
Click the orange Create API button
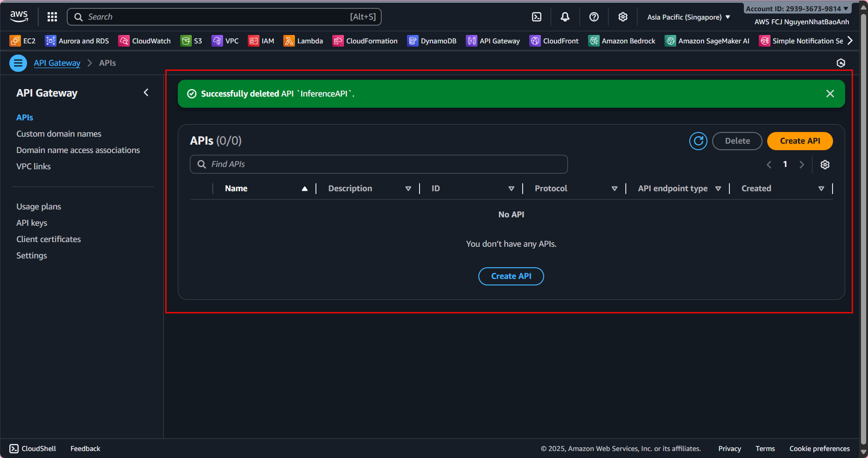pos(800,141)
